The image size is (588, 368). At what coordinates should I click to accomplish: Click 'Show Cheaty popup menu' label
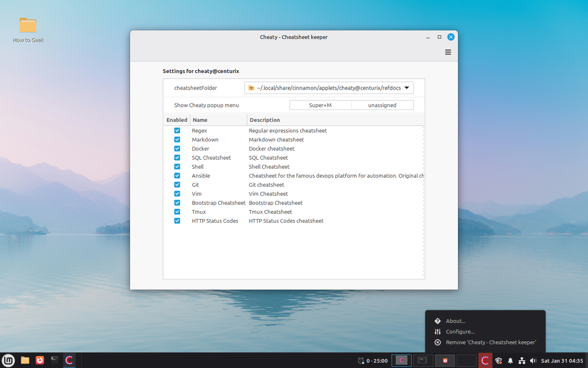207,105
